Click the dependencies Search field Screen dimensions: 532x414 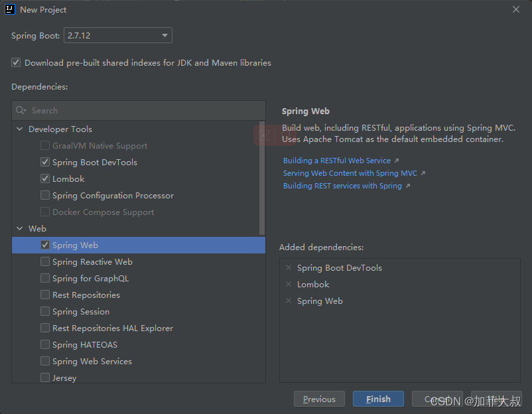(139, 111)
